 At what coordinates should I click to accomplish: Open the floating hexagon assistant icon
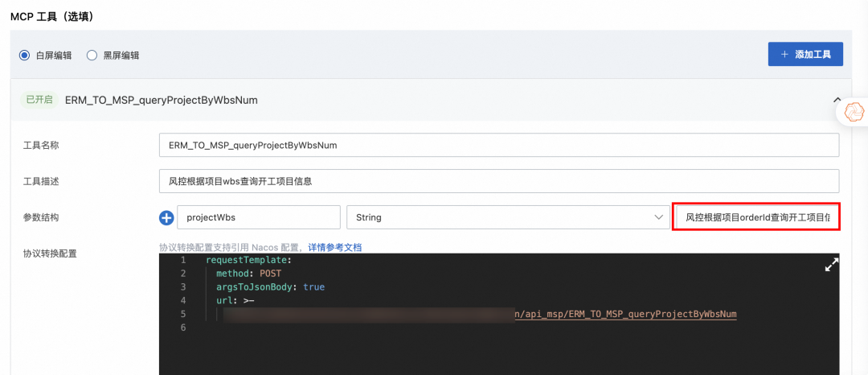(x=855, y=113)
